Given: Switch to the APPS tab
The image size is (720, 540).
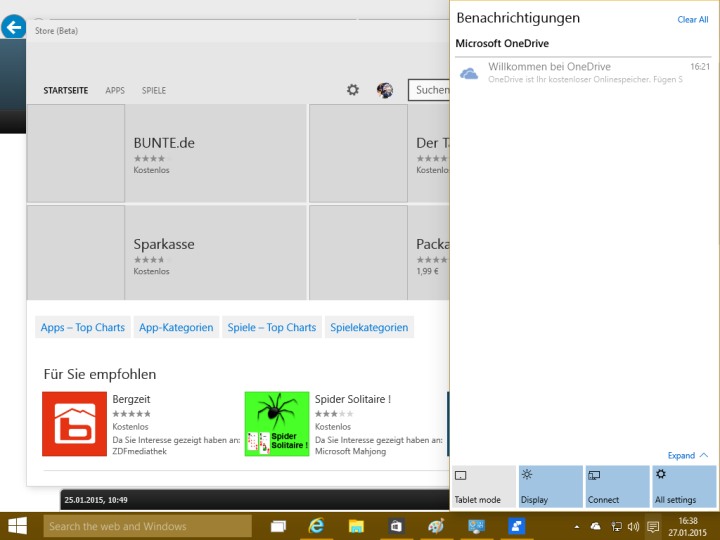Looking at the screenshot, I should point(115,90).
